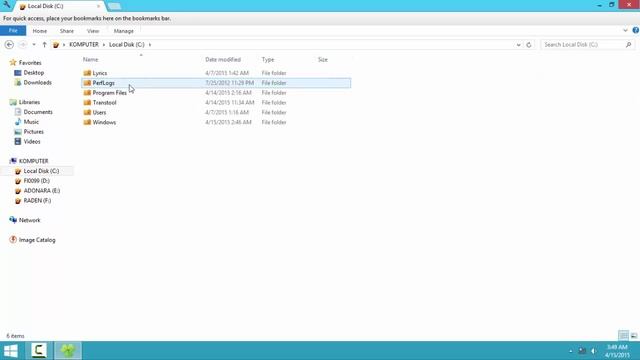Click the network tray icon

(582, 351)
